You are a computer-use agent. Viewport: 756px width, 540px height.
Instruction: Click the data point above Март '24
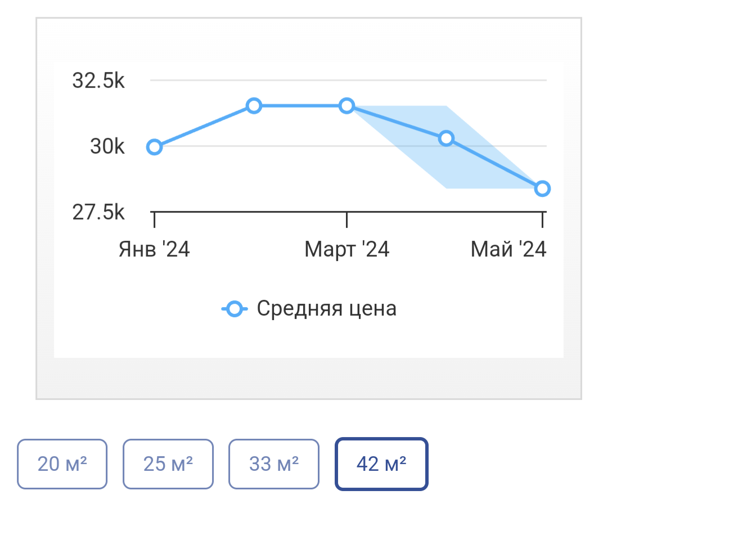click(346, 106)
